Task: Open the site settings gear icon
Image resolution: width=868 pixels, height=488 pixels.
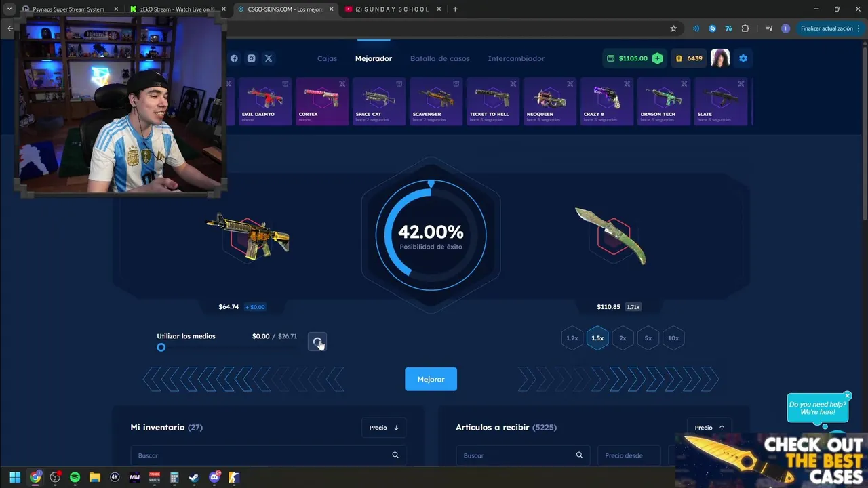Action: tap(743, 58)
